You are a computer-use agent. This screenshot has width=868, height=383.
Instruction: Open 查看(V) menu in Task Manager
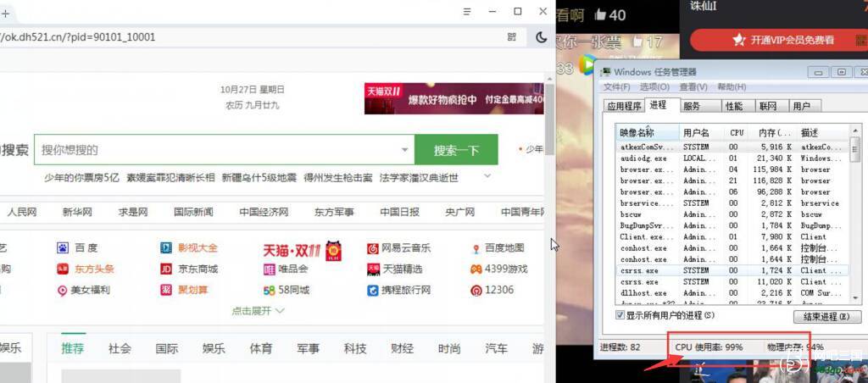pyautogui.click(x=693, y=87)
